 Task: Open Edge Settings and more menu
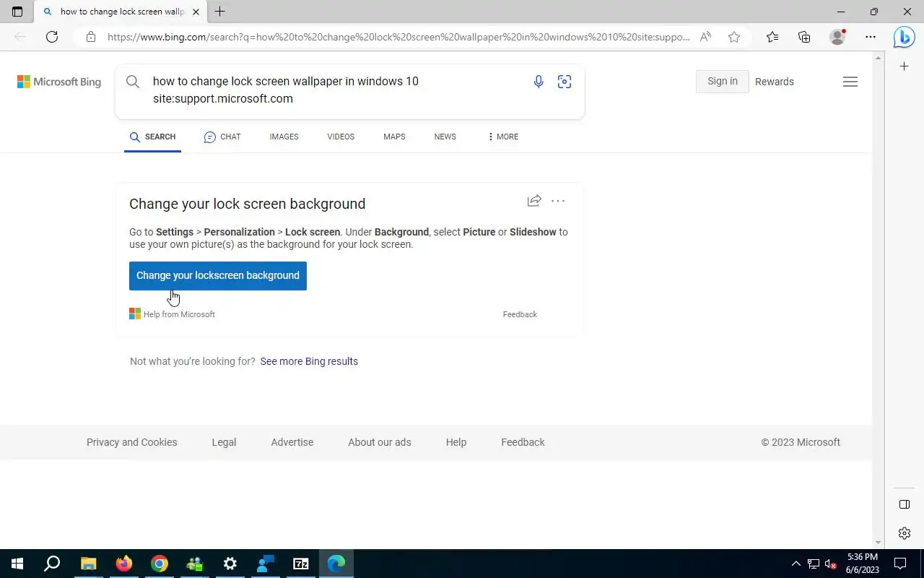(871, 37)
